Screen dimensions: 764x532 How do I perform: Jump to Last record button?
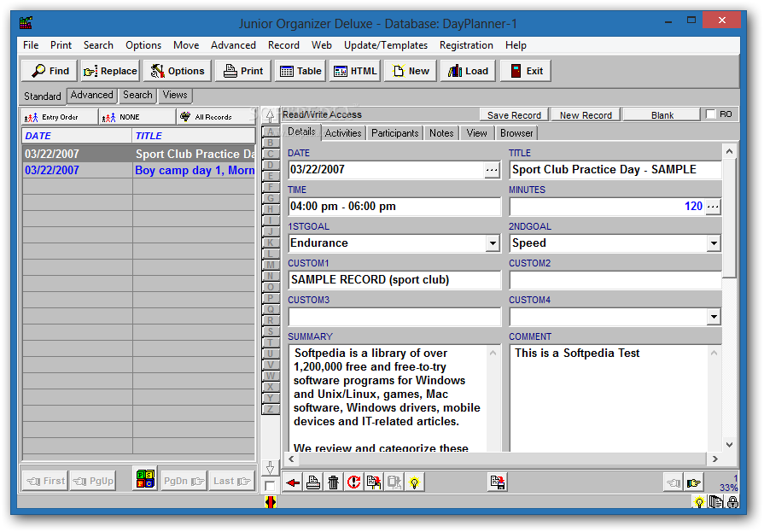(232, 482)
